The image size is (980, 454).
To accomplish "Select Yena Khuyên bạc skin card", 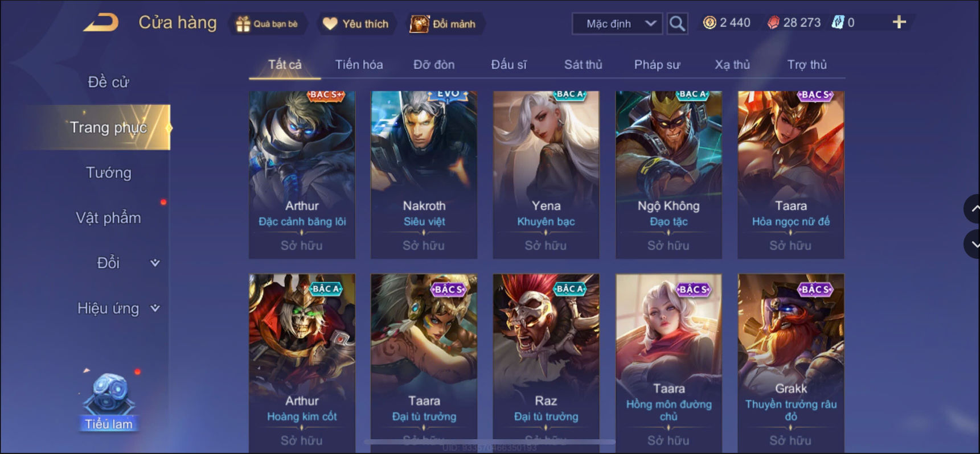I will 546,175.
